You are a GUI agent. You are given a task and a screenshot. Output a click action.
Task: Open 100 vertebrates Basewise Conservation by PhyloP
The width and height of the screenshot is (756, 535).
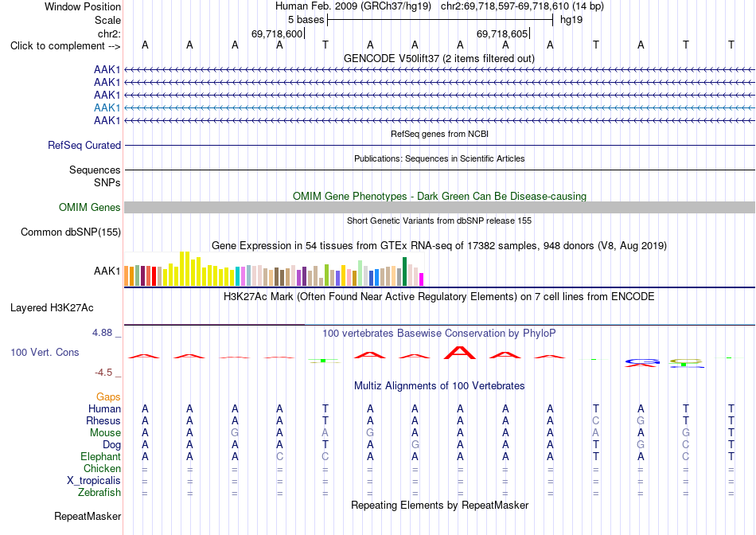tap(438, 334)
